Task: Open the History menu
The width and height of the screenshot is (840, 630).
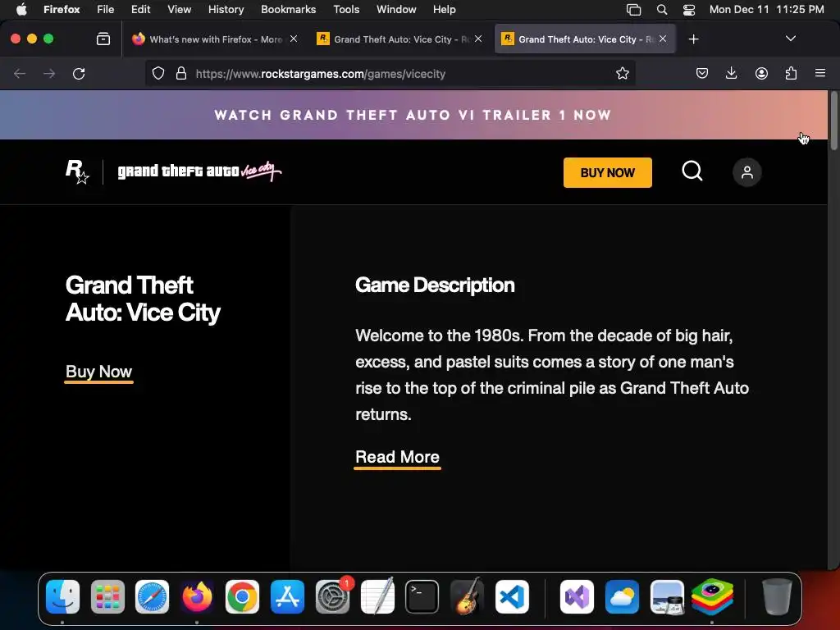Action: (226, 9)
